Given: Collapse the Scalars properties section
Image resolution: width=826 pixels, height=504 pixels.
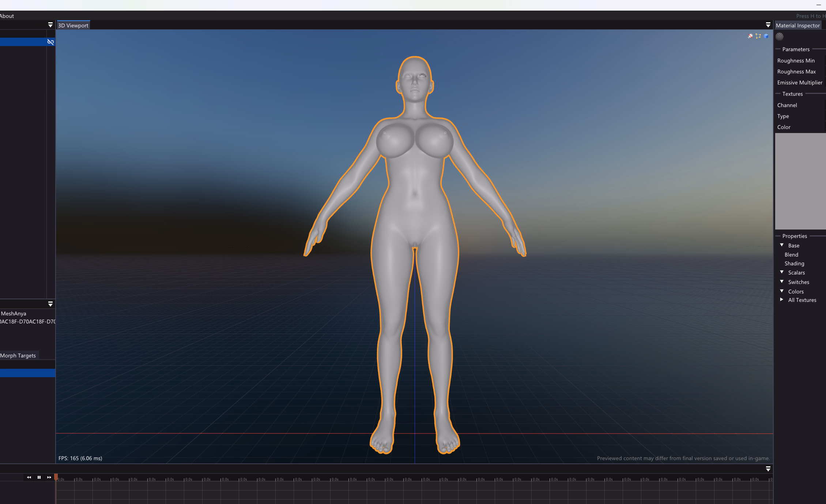Looking at the screenshot, I should 782,272.
